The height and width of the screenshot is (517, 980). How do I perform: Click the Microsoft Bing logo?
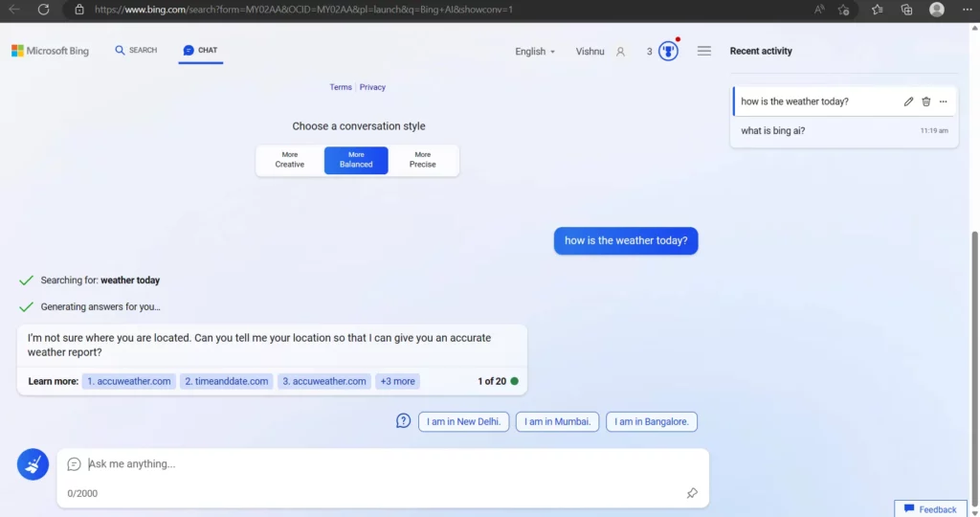pyautogui.click(x=50, y=51)
